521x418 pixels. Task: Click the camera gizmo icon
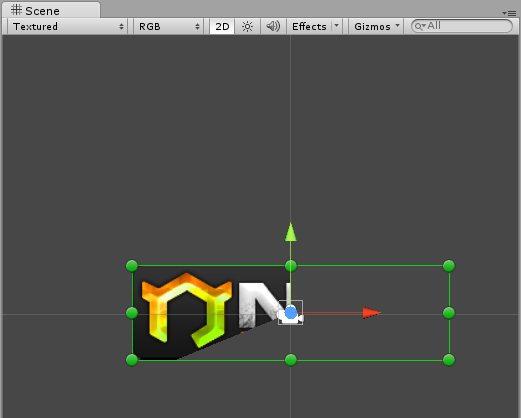point(291,313)
